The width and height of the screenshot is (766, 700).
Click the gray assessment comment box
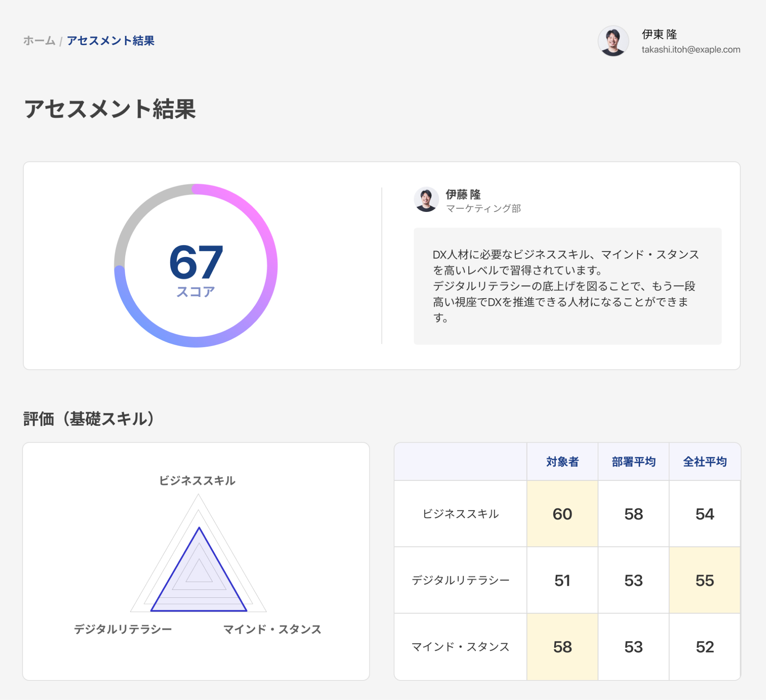pos(567,286)
